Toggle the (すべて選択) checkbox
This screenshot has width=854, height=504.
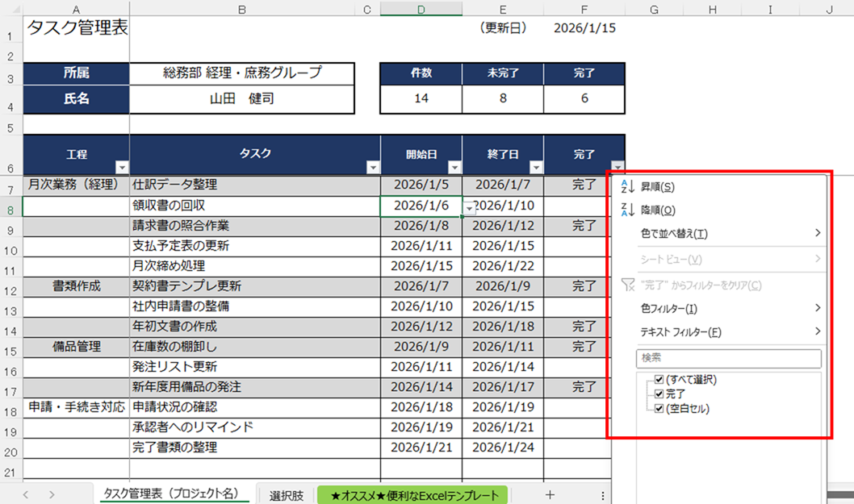[659, 380]
